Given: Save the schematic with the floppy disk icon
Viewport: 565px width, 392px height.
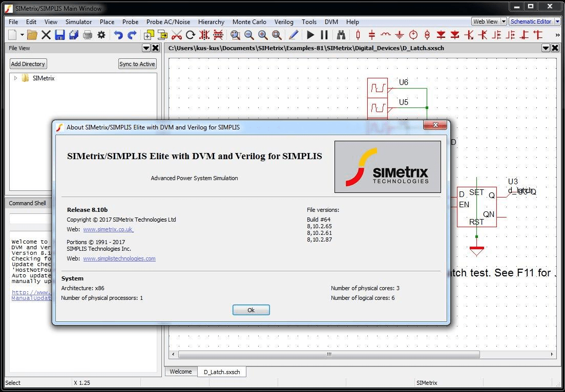Looking at the screenshot, I should (60, 35).
